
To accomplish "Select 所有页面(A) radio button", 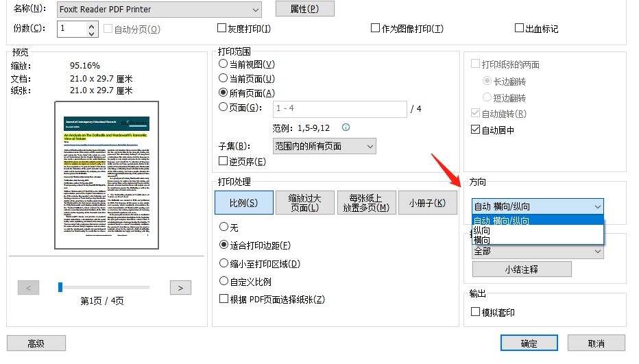I will [x=223, y=93].
